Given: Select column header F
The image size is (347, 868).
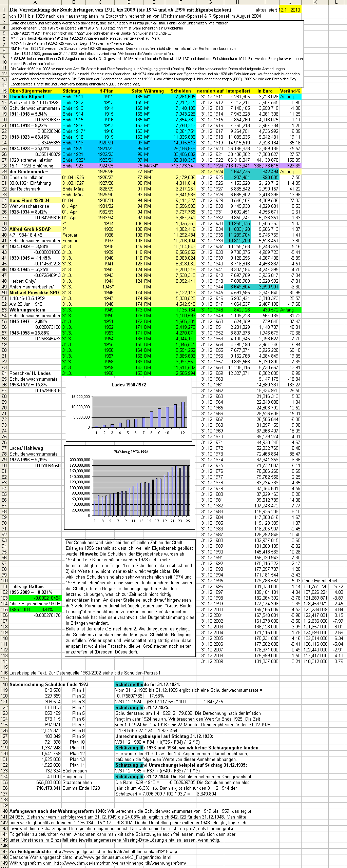Looking at the screenshot, I should pyautogui.click(x=180, y=2).
